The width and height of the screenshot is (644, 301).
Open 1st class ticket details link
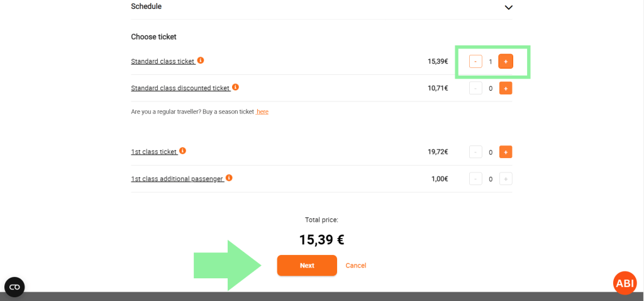tap(154, 152)
